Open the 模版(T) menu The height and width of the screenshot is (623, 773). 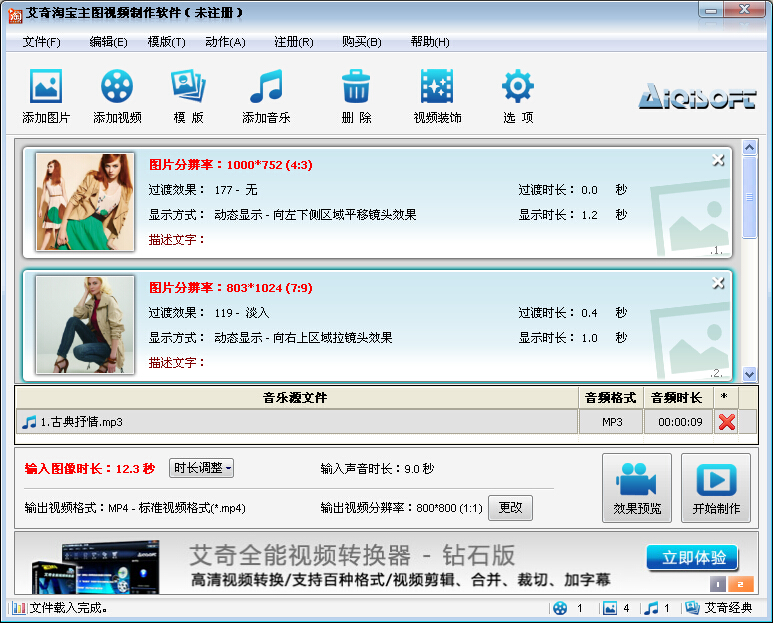tap(167, 42)
